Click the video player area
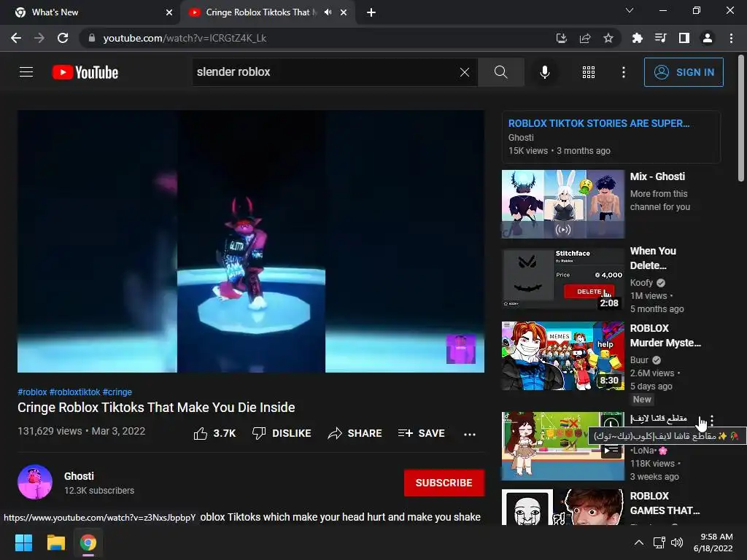747x560 pixels. point(251,241)
